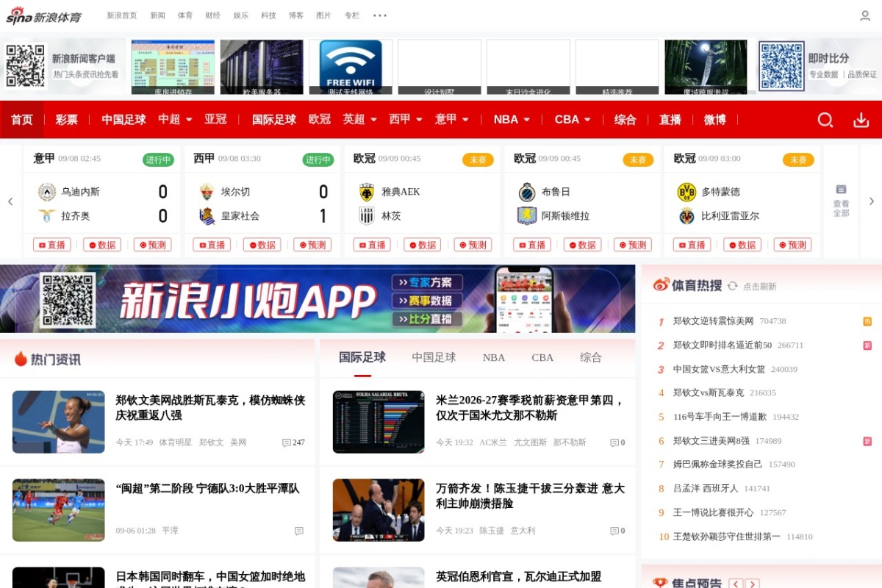Open hot search 王楚钦孙颖莎守住世排第一
The width and height of the screenshot is (882, 588).
(727, 537)
